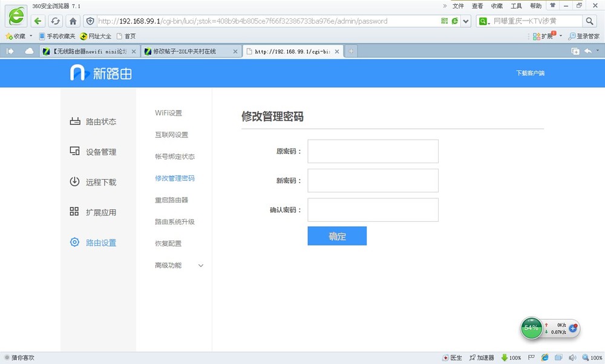The height and width of the screenshot is (364, 605).
Task: Toggle the sidebar icon left of tabs
Action: click(x=10, y=51)
